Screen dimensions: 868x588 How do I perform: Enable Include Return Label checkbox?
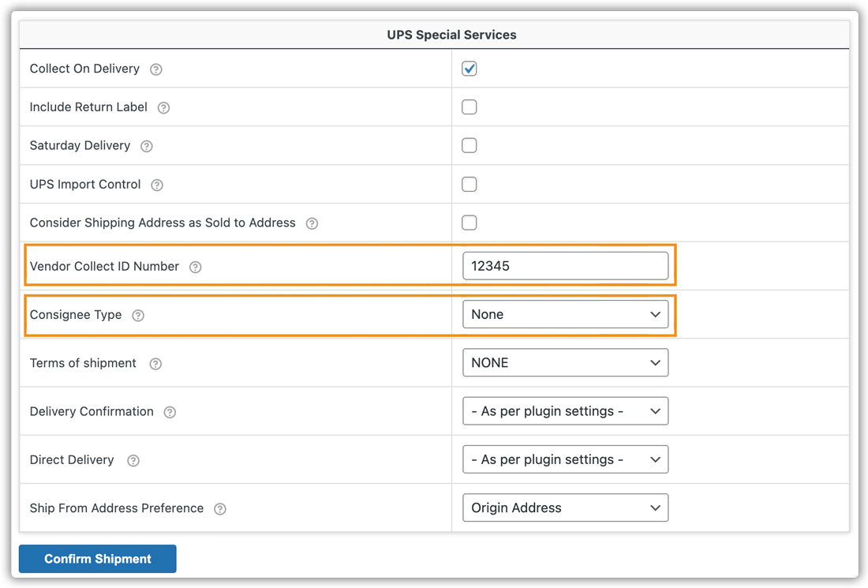tap(469, 107)
